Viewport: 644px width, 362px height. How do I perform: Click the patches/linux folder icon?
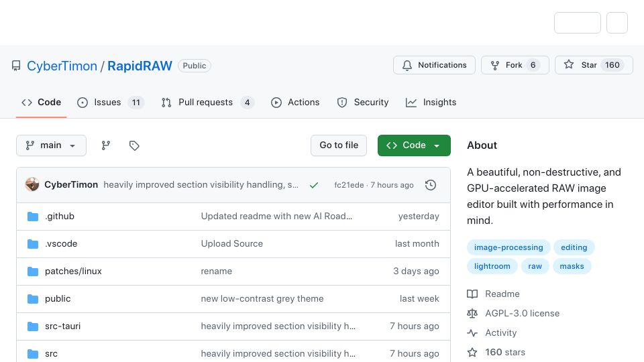tap(33, 271)
